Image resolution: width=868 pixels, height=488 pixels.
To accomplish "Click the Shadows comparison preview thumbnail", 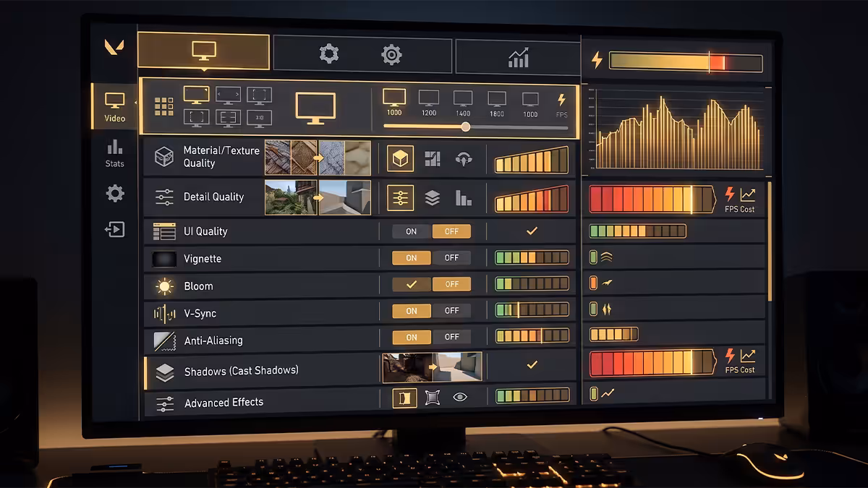I will click(x=432, y=367).
